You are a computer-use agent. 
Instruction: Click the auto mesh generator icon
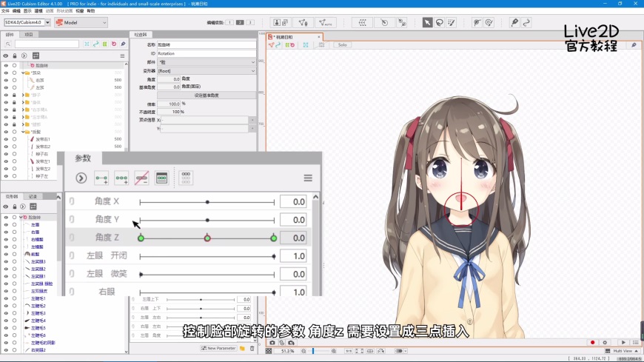[326, 22]
